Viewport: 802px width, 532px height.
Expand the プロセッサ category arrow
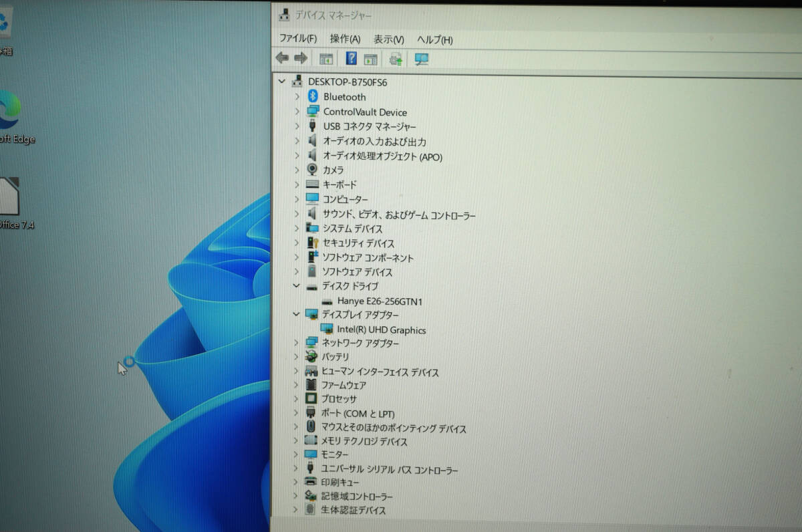coord(297,399)
